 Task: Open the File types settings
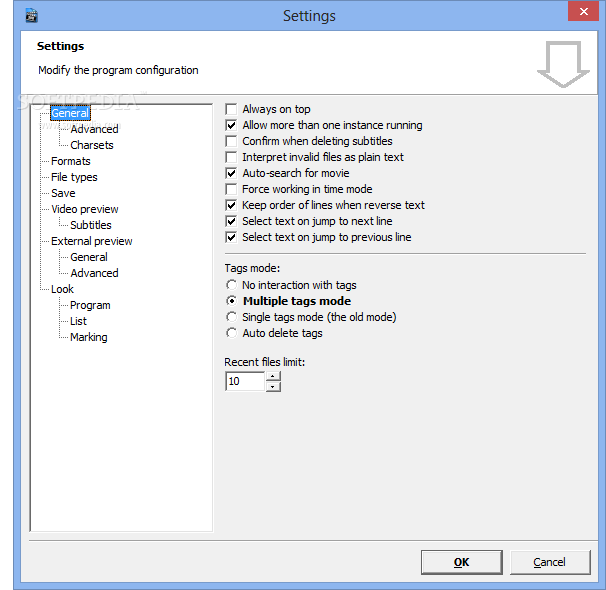(74, 177)
